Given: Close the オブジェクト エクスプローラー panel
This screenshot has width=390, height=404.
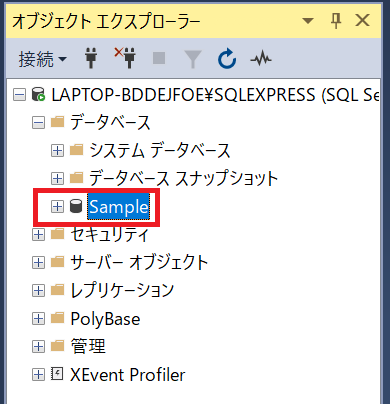Looking at the screenshot, I should click(362, 21).
